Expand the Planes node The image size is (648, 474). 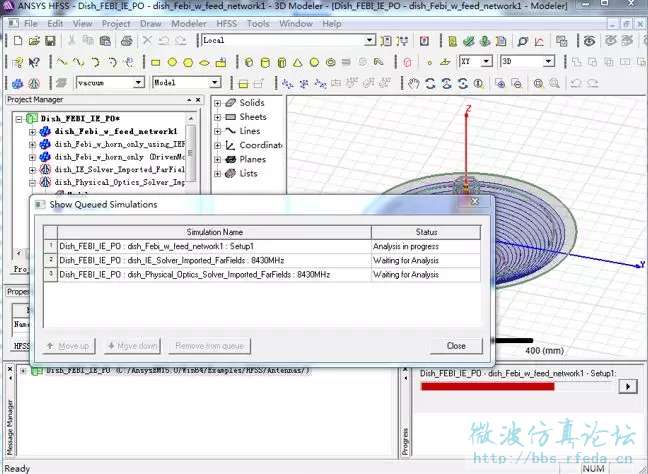(217, 160)
